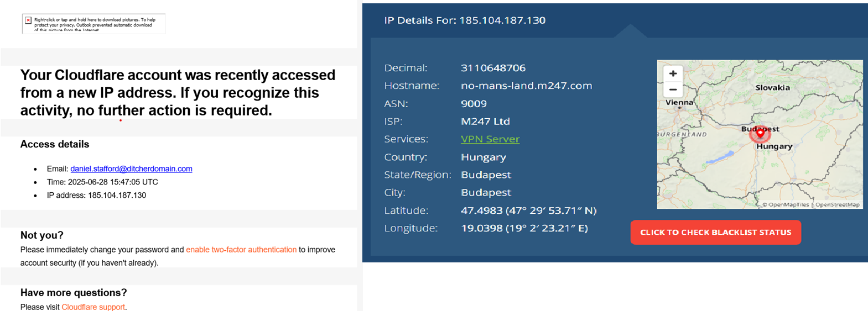
Task: Click to check blacklist status button
Action: point(715,233)
